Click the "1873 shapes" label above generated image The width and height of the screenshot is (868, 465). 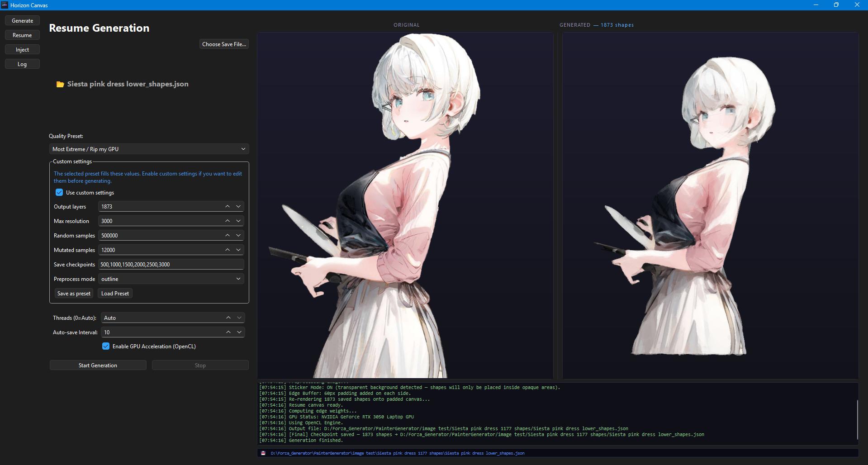617,25
